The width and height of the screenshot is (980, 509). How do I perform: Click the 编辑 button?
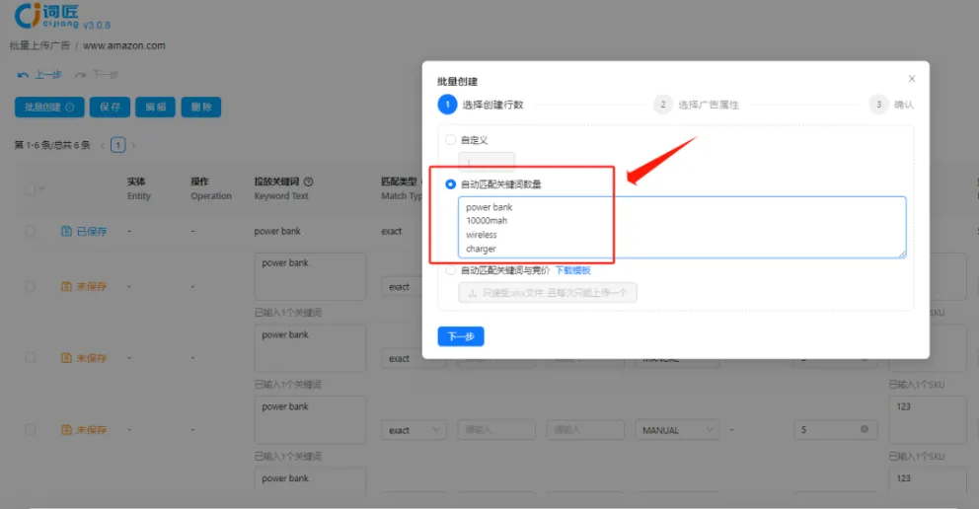click(156, 107)
